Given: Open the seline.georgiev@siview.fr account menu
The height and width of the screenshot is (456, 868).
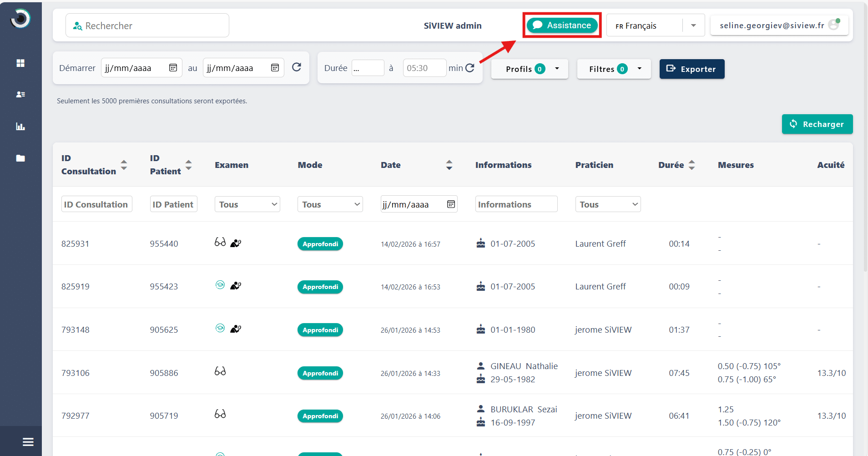Looking at the screenshot, I should click(779, 25).
